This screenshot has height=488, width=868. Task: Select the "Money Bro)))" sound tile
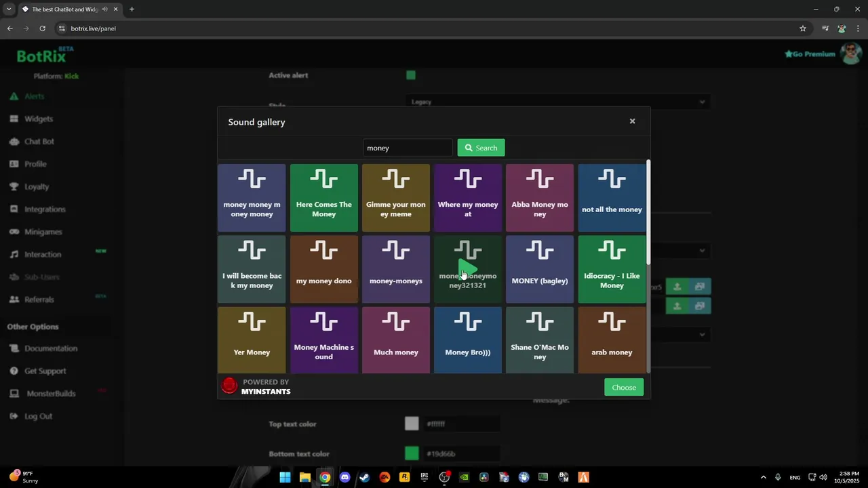(468, 340)
